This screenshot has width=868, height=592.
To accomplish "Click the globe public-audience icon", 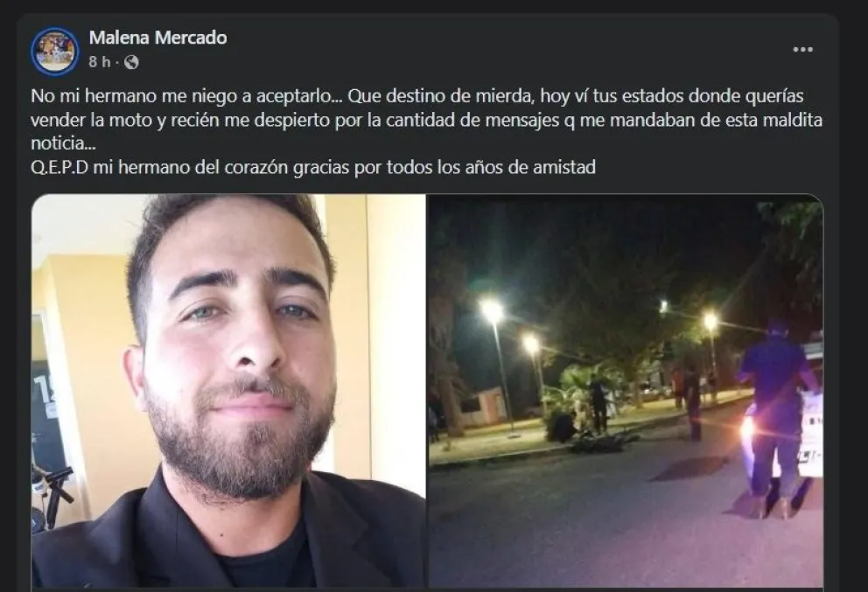I will click(x=131, y=62).
